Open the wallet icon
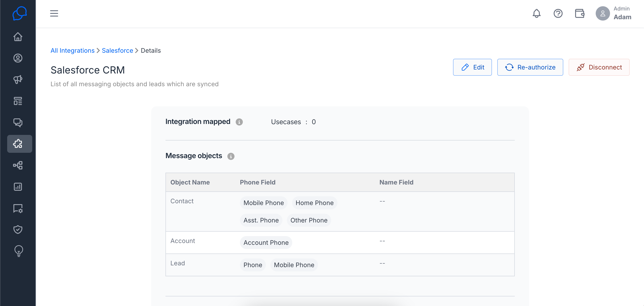The image size is (644, 306). tap(580, 13)
